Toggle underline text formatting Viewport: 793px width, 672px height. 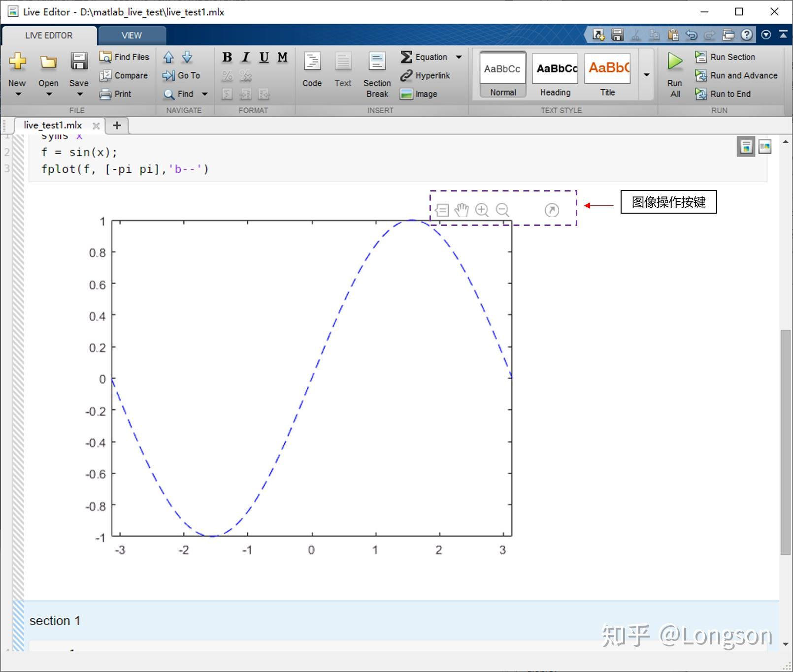[264, 57]
